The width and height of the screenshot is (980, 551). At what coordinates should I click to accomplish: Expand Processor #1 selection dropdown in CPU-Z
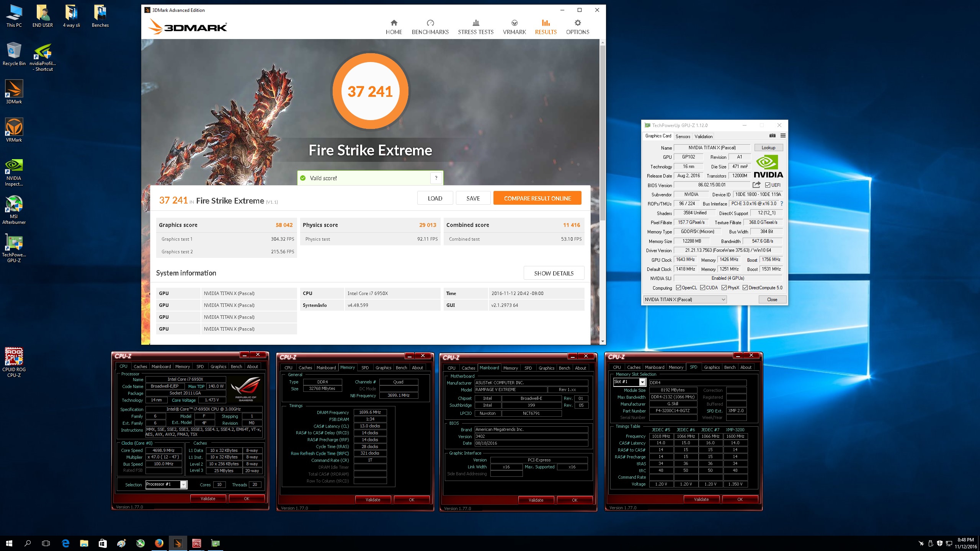pos(184,485)
